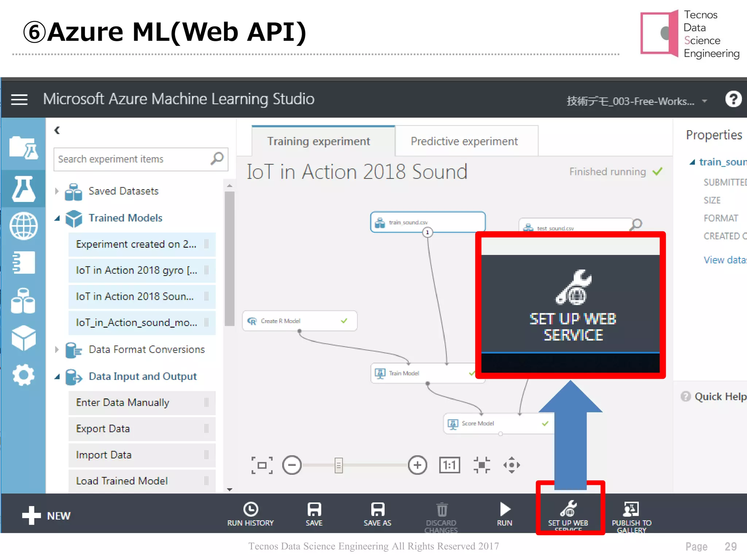The image size is (747, 560).
Task: Click the Quick Help heading
Action: 720,396
